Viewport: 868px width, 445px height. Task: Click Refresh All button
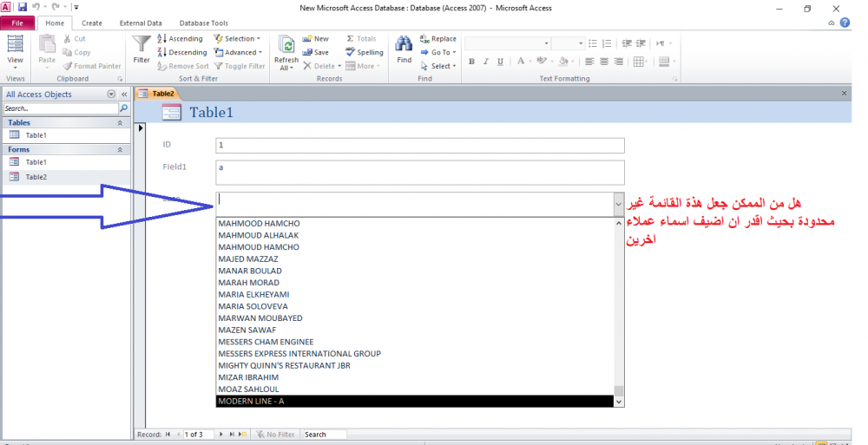(x=286, y=53)
